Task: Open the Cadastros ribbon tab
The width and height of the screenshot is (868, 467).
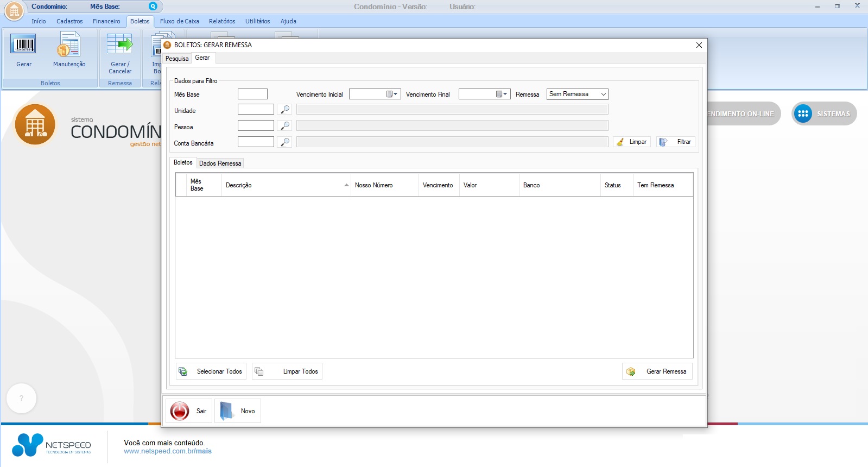Action: pyautogui.click(x=69, y=21)
